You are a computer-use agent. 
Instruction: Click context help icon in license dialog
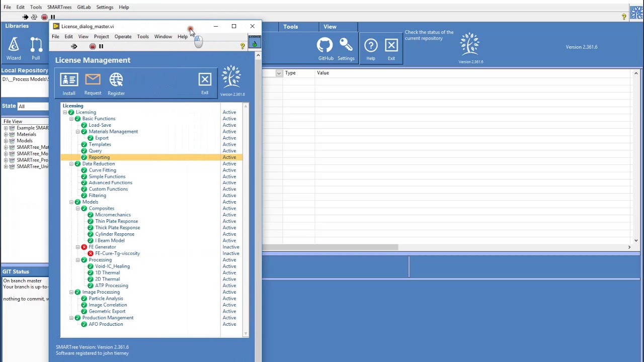(x=243, y=46)
